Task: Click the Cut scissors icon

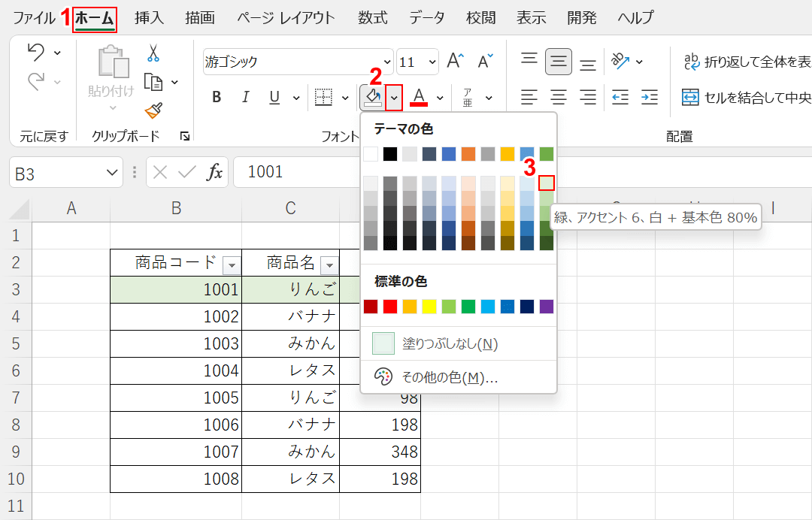Action: (x=153, y=53)
